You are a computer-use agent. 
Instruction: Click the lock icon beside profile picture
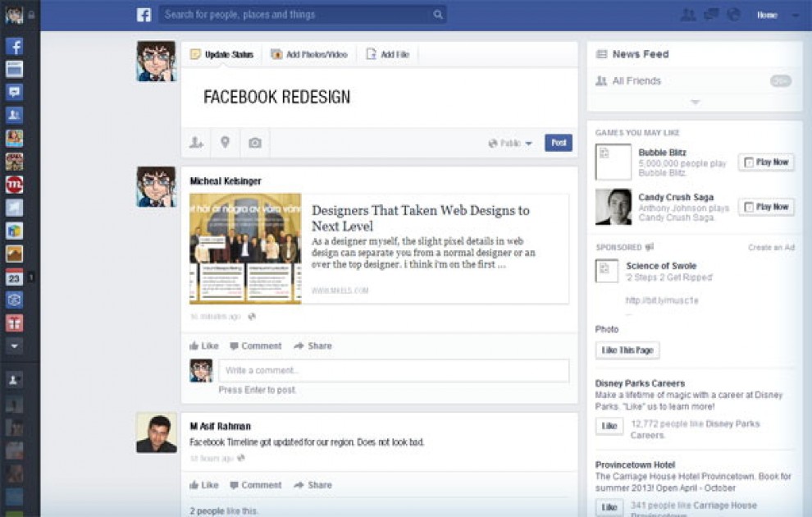tap(32, 15)
